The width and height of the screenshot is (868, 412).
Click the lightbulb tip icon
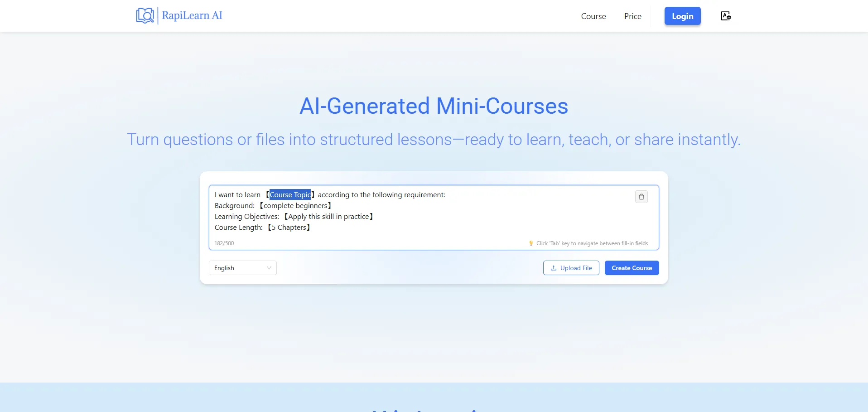(531, 243)
